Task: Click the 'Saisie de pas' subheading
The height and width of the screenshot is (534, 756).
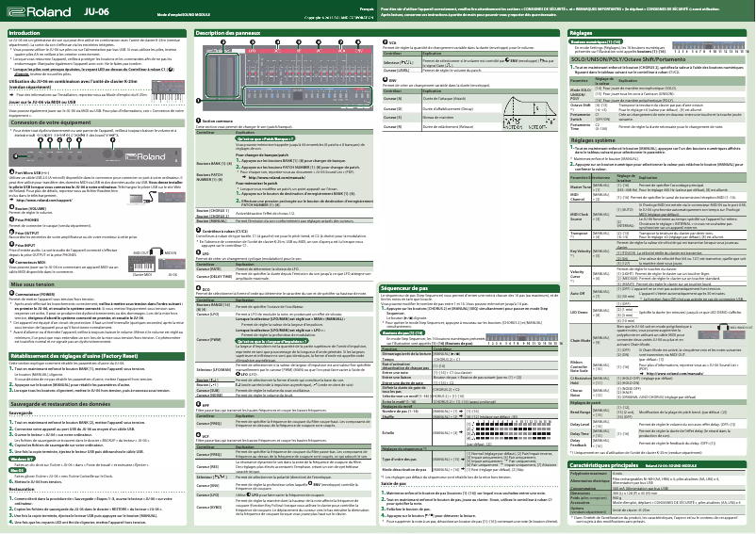Action: coord(393,483)
